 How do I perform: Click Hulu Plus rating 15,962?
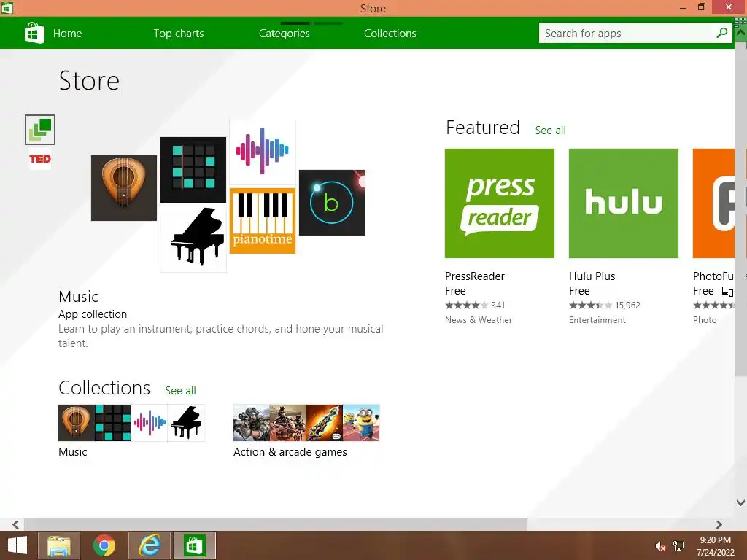(605, 306)
